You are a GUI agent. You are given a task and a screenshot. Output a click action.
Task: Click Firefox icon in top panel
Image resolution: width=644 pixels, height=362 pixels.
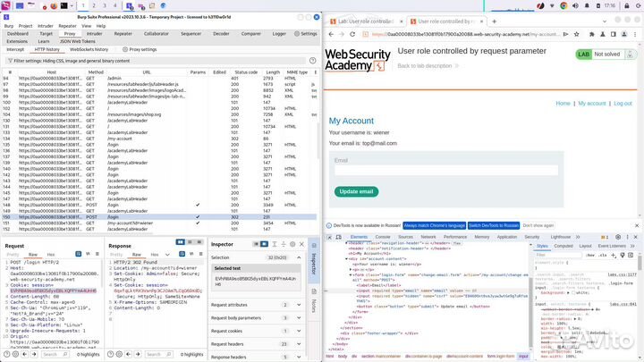coord(54,5)
